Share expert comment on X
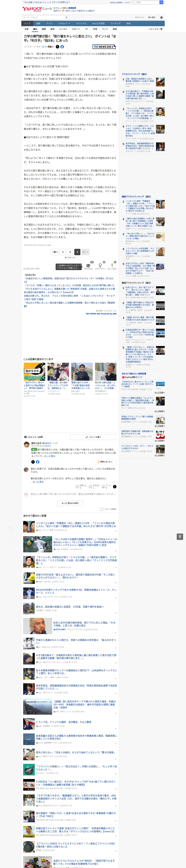186x868 pixels. 33,462
